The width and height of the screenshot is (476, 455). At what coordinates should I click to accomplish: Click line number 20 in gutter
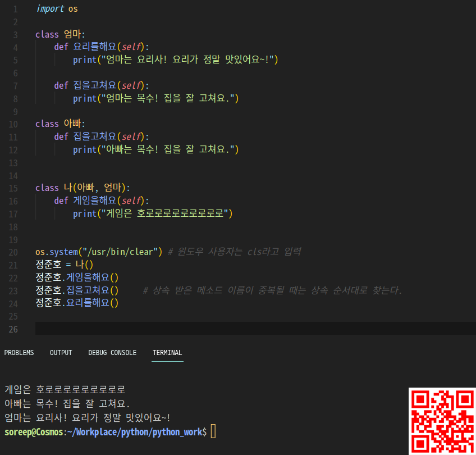point(13,252)
